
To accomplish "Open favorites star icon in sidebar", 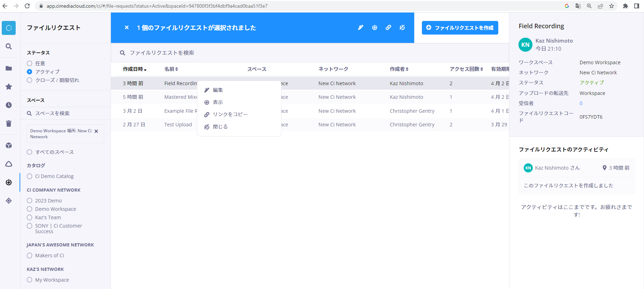I will pyautogui.click(x=9, y=87).
